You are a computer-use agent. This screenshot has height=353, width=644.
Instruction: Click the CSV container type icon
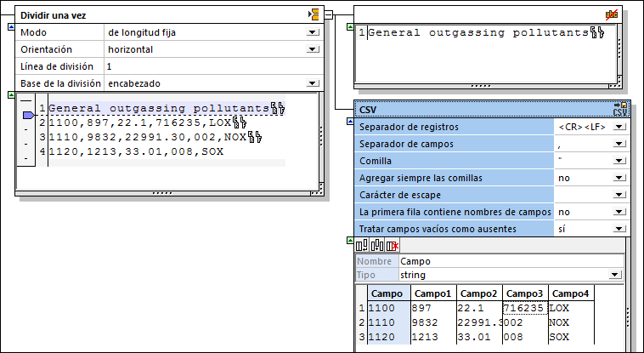click(619, 109)
